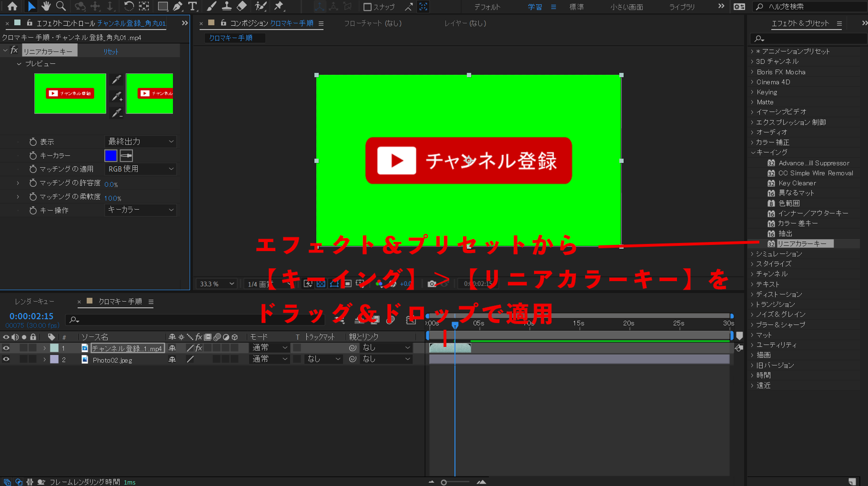Hide layer 1 チャンネル登録 with eye toggle
This screenshot has height=486, width=868.
click(6, 348)
